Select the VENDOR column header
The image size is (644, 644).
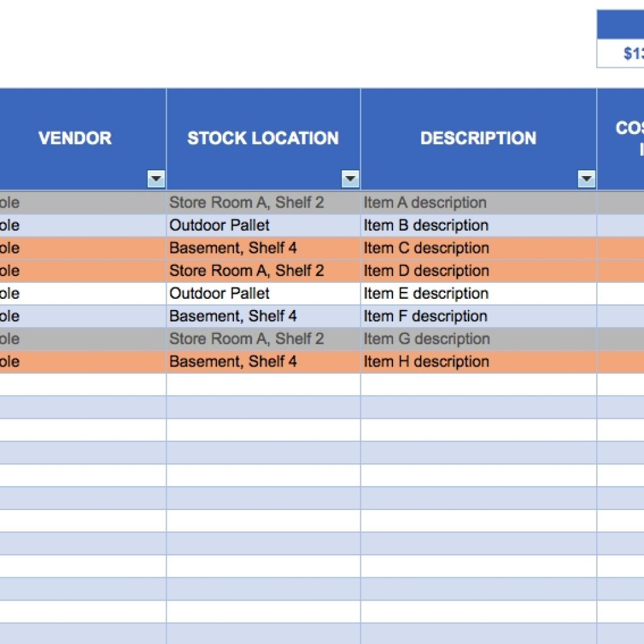(x=75, y=138)
